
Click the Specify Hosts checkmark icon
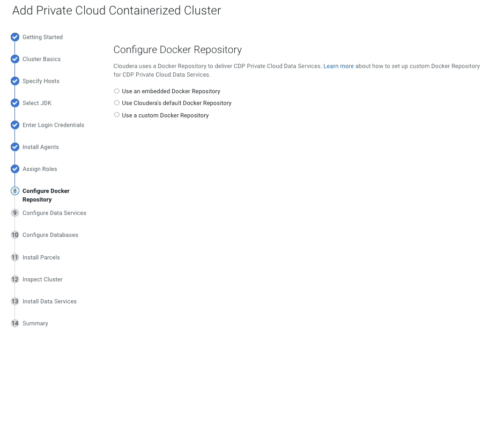[15, 81]
